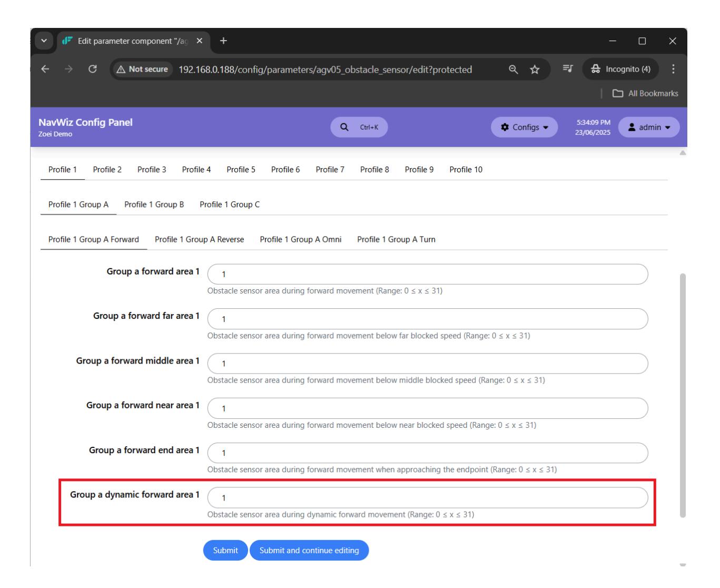The width and height of the screenshot is (720, 588).
Task: Click the NavWiz Config Panel title
Action: [85, 122]
